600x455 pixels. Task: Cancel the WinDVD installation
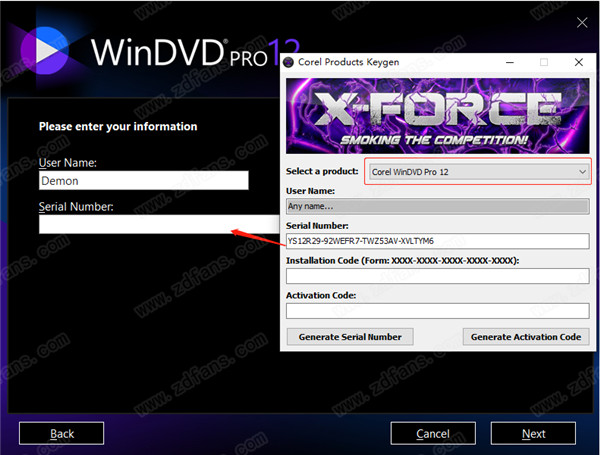433,433
